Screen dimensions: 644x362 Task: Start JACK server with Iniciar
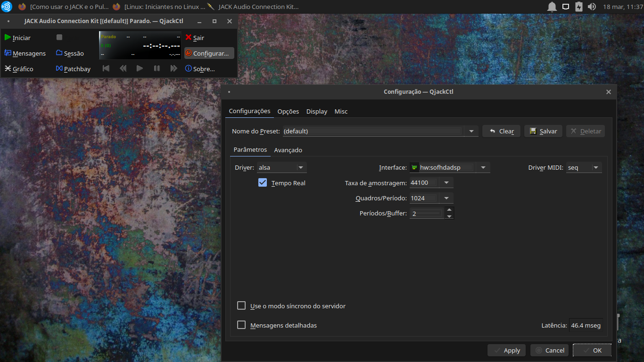[x=18, y=38]
